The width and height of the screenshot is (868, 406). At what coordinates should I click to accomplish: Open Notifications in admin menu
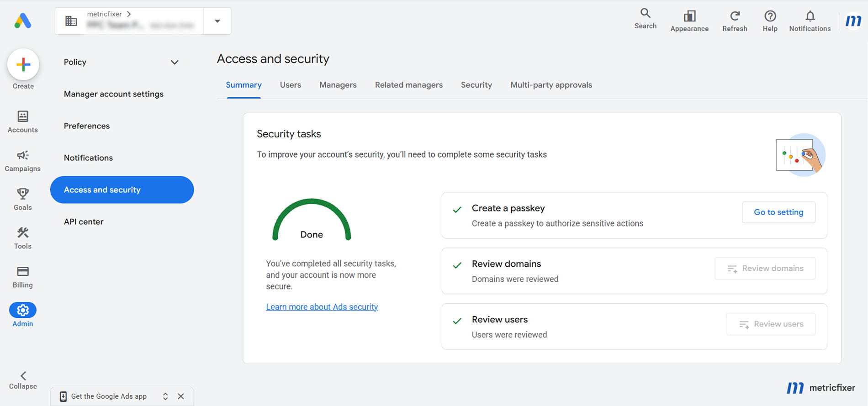[88, 158]
